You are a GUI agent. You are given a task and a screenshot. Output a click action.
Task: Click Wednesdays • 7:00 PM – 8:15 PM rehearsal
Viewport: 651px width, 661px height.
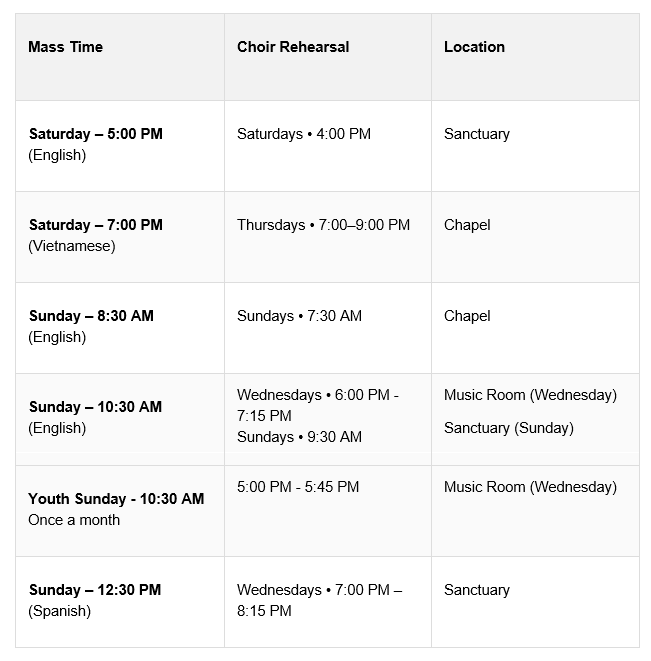coord(320,600)
